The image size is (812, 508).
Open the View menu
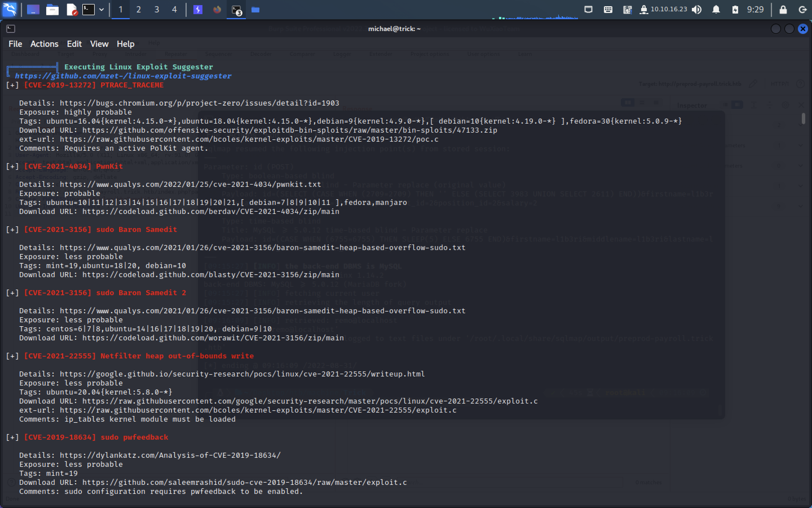[99, 44]
